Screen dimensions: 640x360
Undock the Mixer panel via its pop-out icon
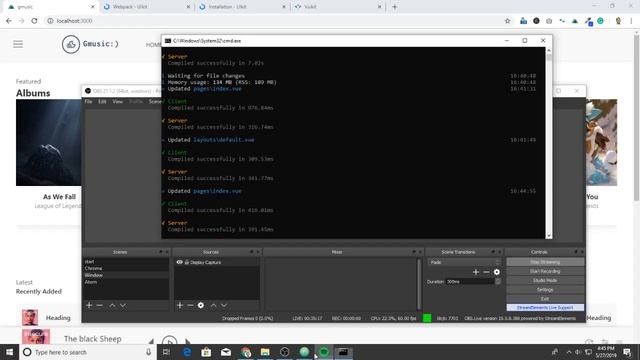coord(414,252)
